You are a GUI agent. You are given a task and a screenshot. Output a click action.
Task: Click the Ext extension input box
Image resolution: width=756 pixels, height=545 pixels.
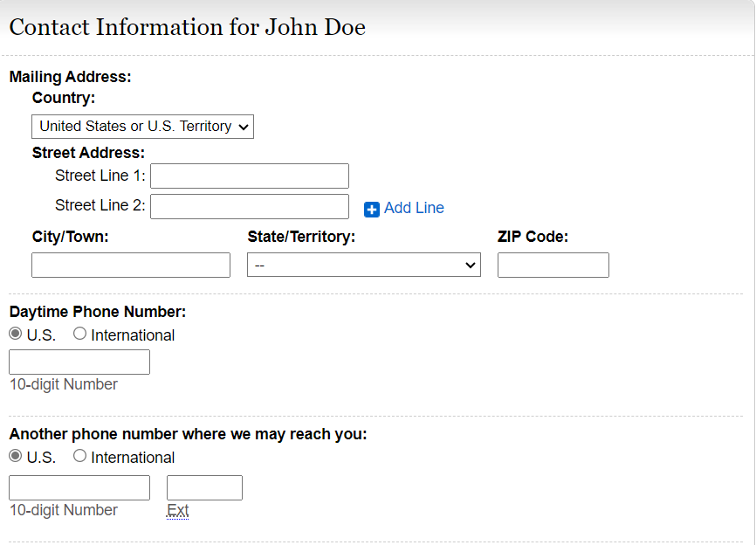pyautogui.click(x=204, y=487)
